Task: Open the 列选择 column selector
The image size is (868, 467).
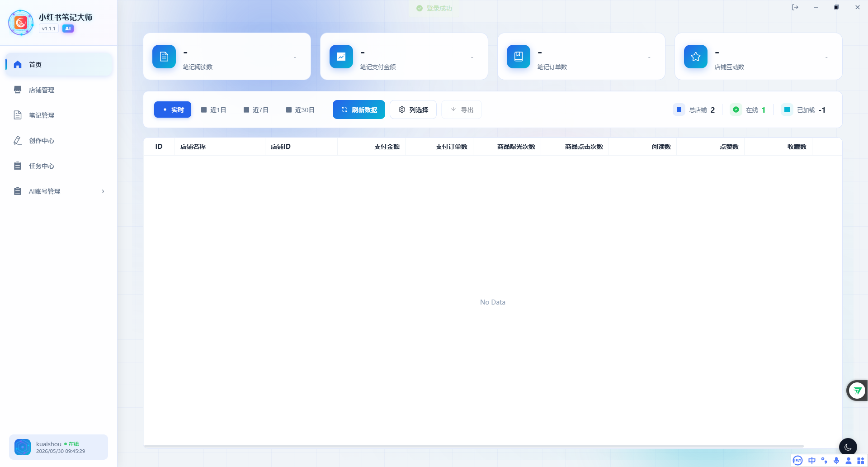Action: pos(413,110)
